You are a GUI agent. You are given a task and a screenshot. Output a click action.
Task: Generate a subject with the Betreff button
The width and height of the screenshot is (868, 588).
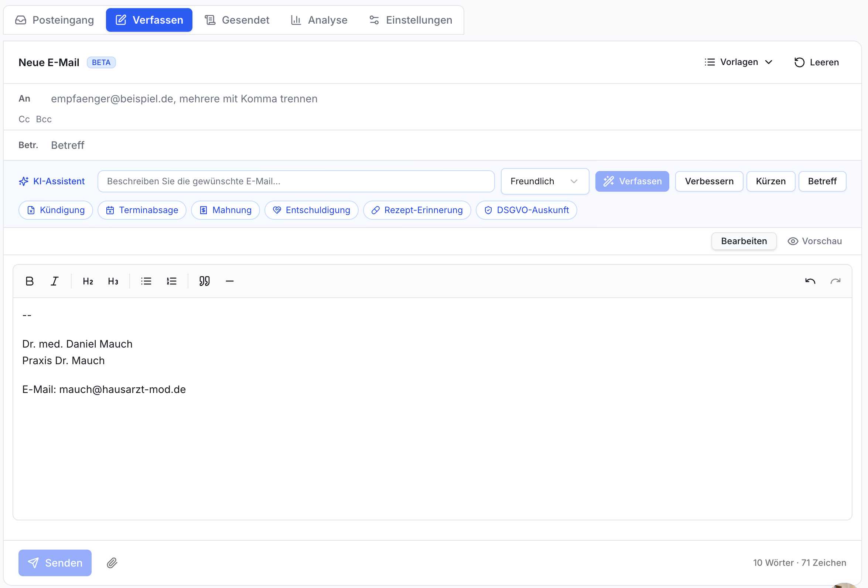click(822, 181)
